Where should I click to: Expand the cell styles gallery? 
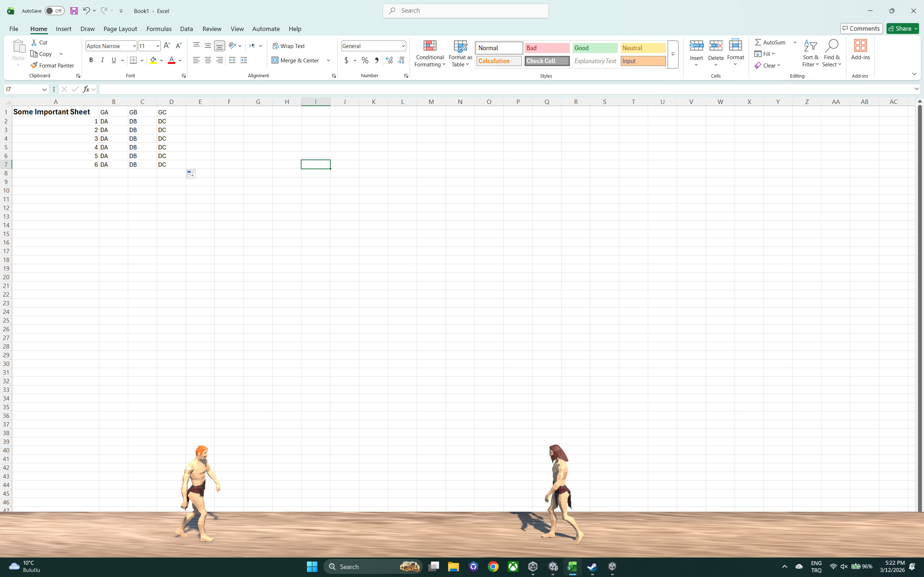[672, 54]
